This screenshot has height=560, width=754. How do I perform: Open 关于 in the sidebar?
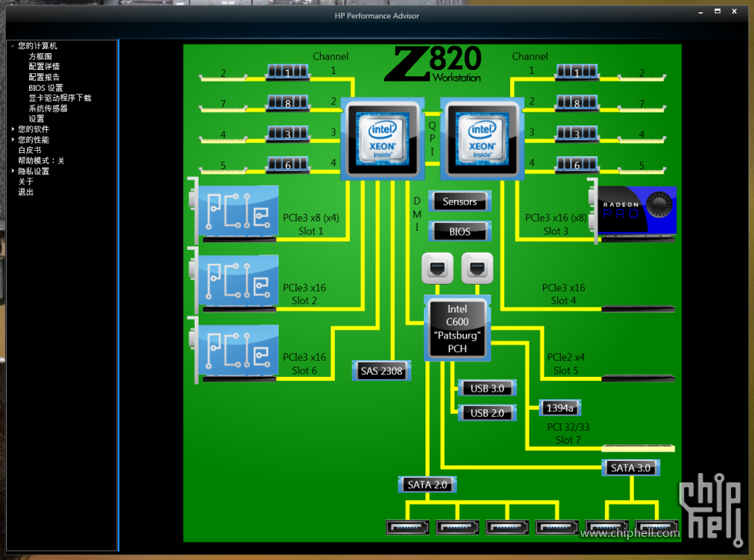[25, 182]
